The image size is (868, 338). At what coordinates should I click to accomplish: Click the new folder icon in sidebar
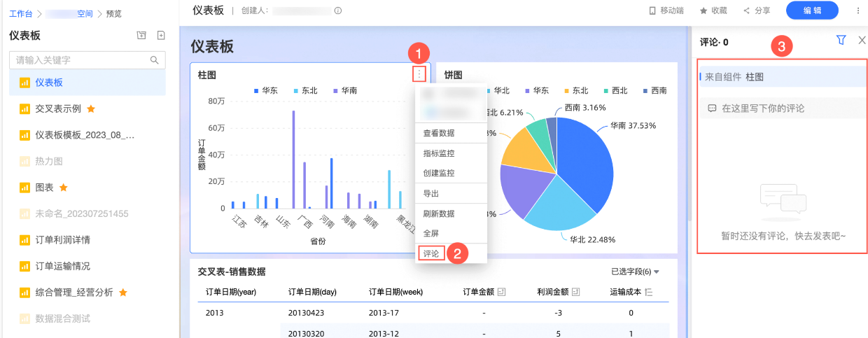tap(141, 36)
